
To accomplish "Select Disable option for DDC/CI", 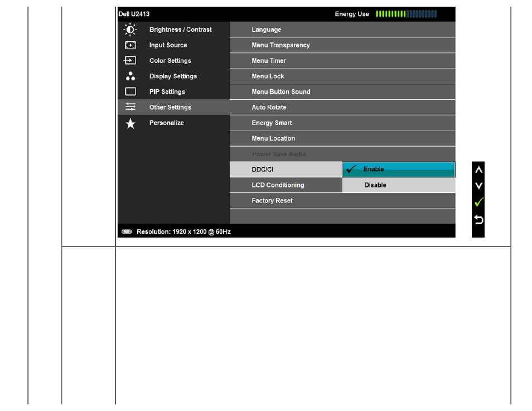I will (x=398, y=185).
